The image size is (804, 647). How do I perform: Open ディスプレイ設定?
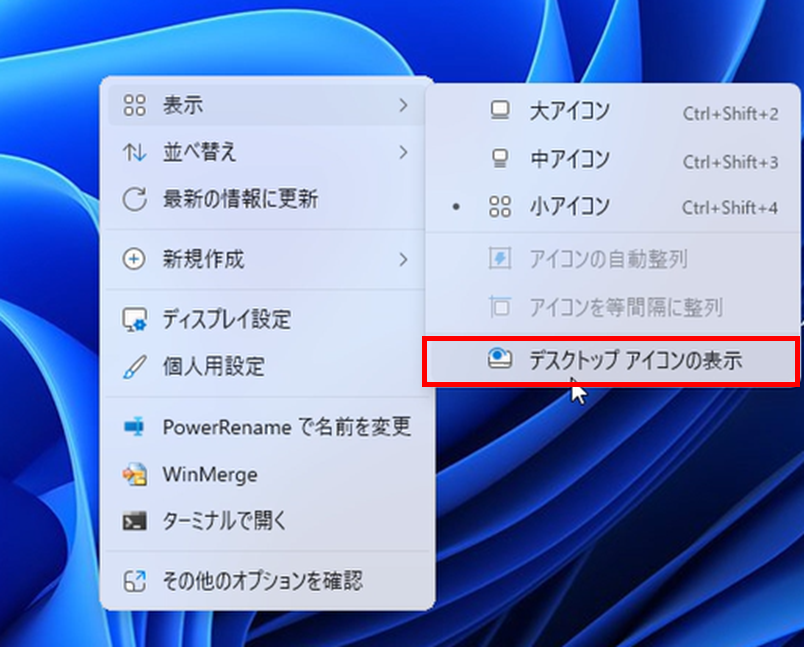(x=266, y=319)
